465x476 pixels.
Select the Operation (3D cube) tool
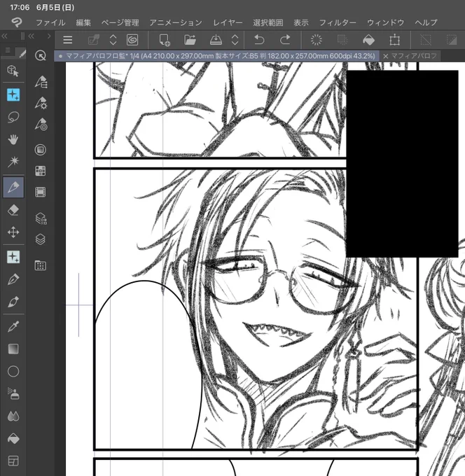pyautogui.click(x=13, y=71)
